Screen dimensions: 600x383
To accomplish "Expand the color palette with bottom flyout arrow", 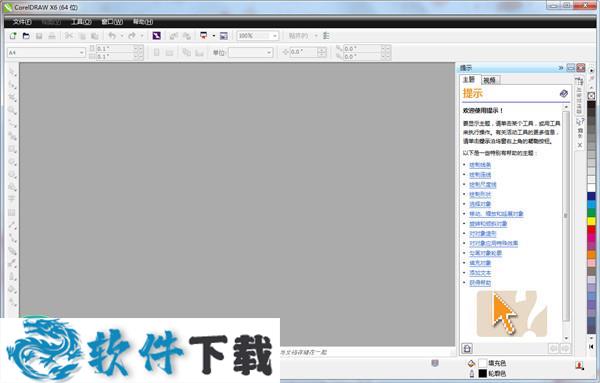I will pyautogui.click(x=591, y=347).
